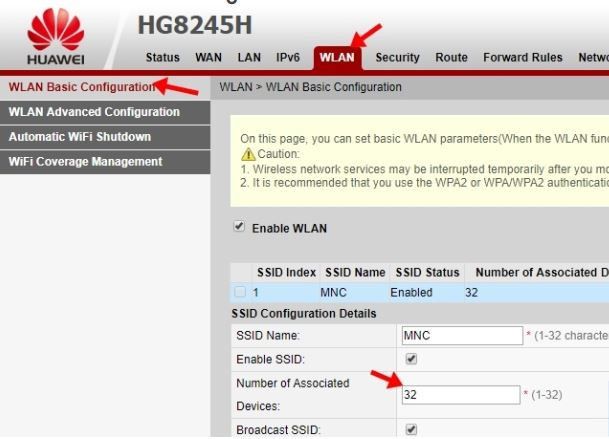Open Automatic WiFi Shutdown page
The image size is (609, 439).
click(105, 137)
